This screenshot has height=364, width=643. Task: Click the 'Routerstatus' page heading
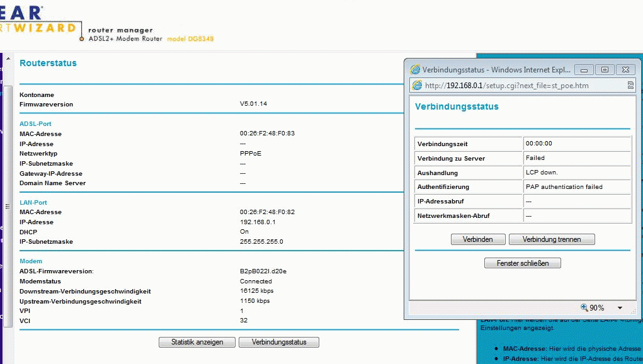coord(48,63)
